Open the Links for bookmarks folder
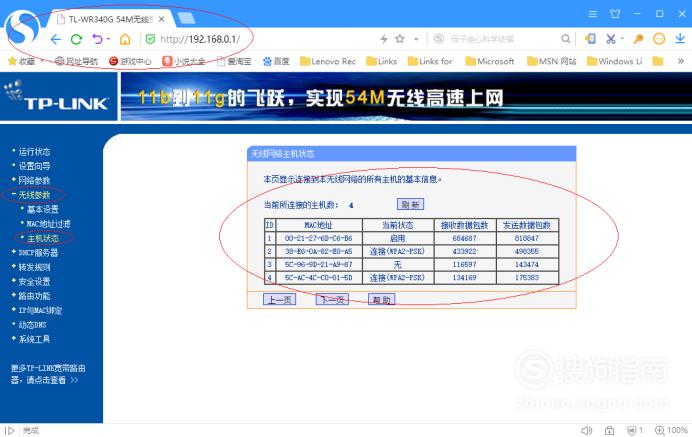Image resolution: width=692 pixels, height=437 pixels. pyautogui.click(x=430, y=61)
